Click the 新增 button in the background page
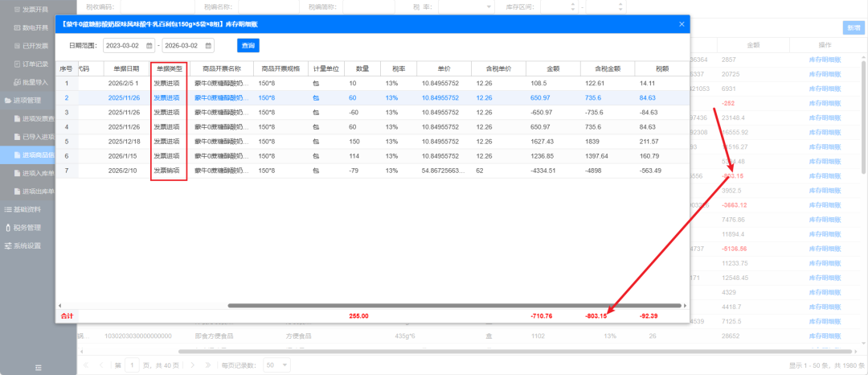 [x=853, y=27]
